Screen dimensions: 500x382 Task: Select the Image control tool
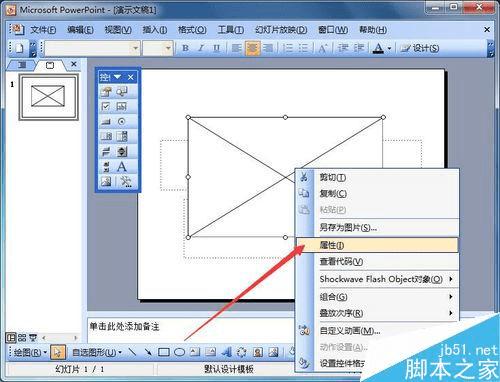pos(106,181)
